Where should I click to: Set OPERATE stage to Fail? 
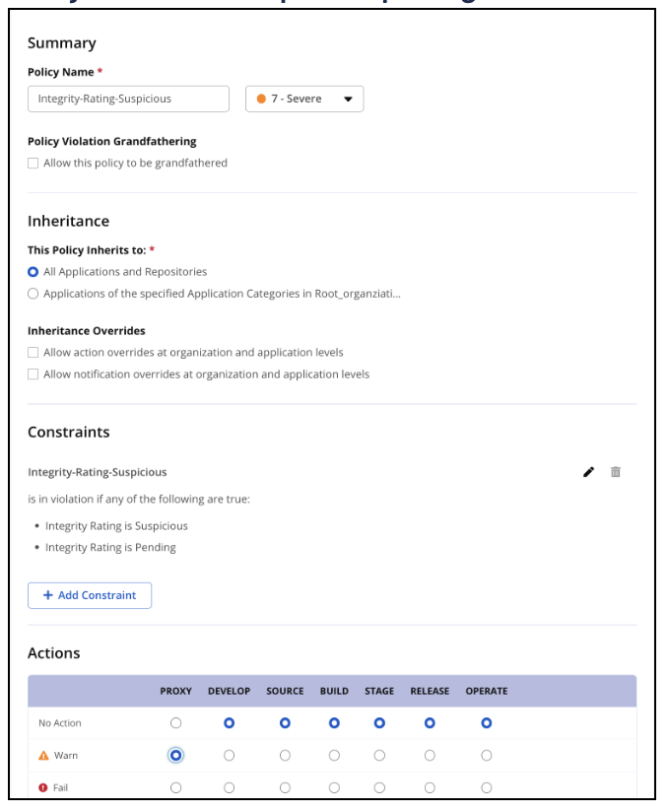pyautogui.click(x=487, y=787)
